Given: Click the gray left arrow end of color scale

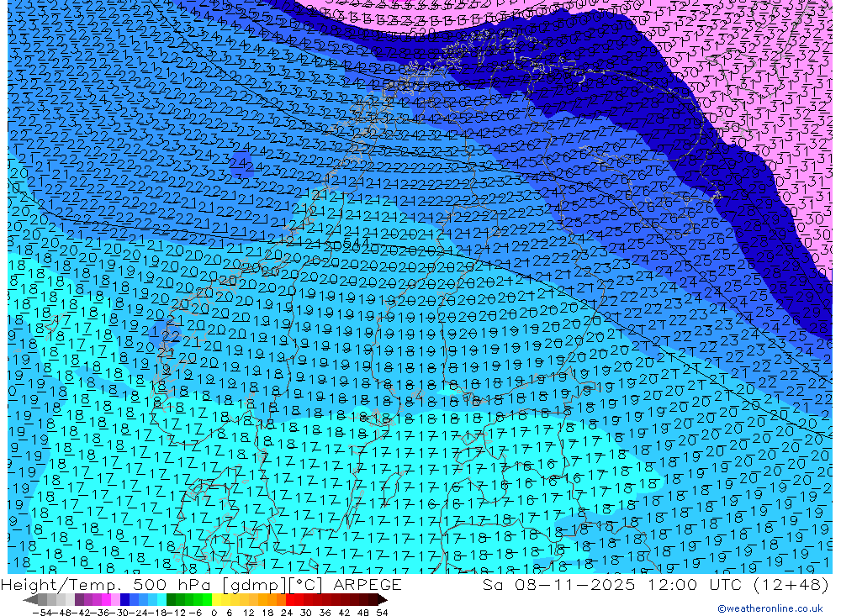Looking at the screenshot, I should [30, 600].
